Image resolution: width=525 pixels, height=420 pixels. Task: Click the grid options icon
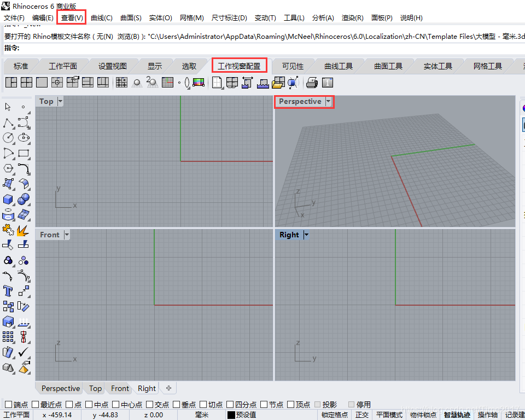pyautogui.click(x=167, y=83)
